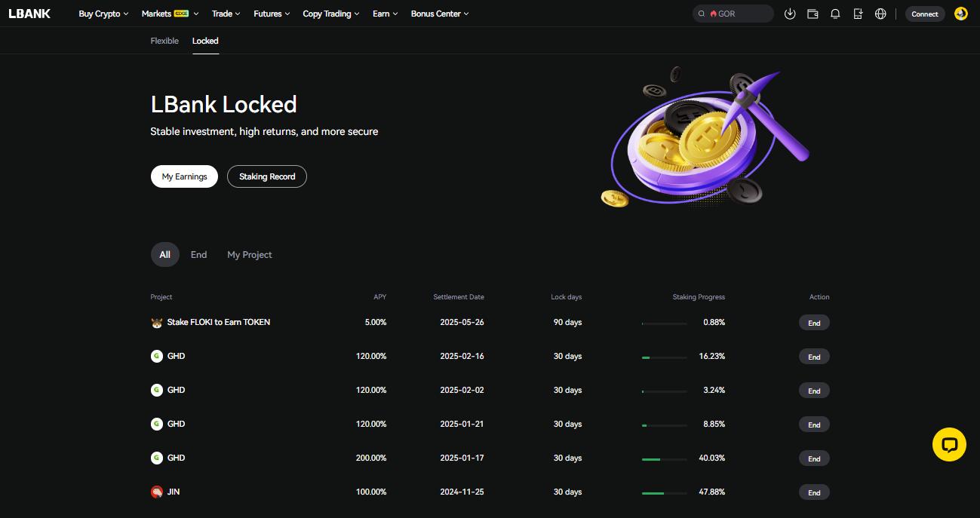
Task: Click the JIN staking progress bar
Action: click(664, 492)
